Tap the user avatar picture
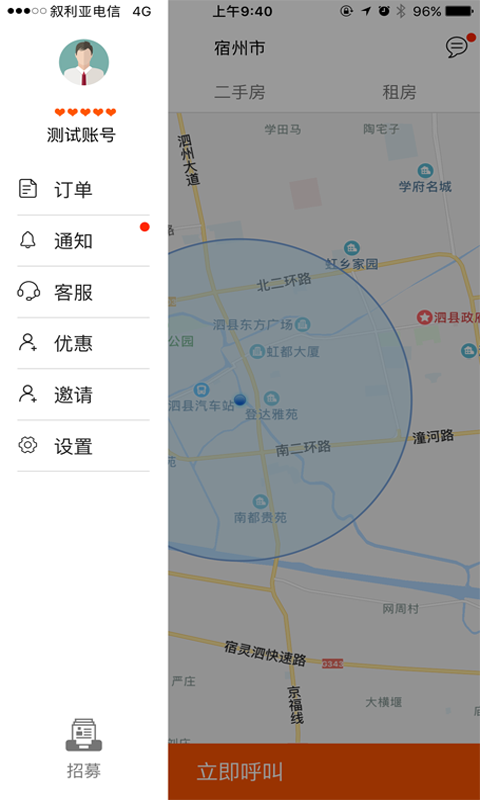The width and height of the screenshot is (480, 800). [84, 62]
